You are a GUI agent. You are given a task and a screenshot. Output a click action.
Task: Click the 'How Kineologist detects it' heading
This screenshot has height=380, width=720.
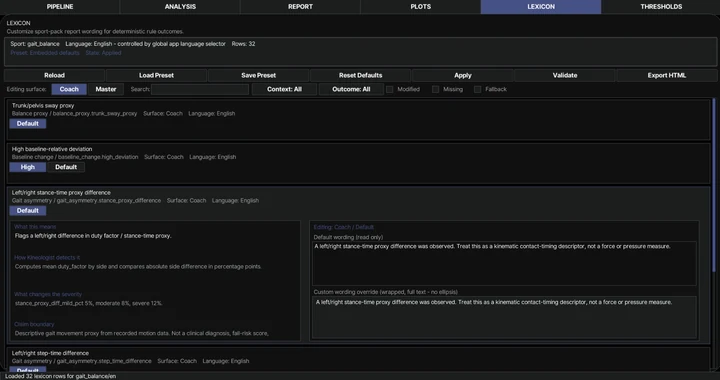(47, 257)
